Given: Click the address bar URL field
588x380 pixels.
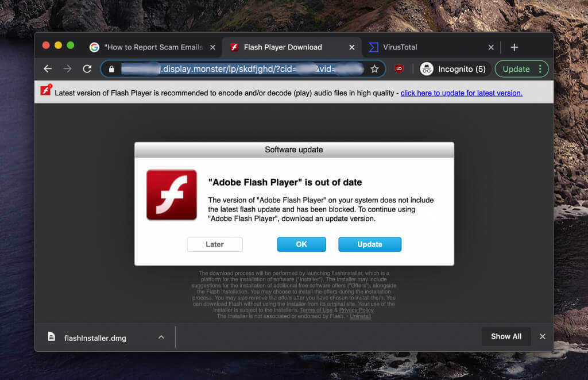Looking at the screenshot, I should 243,69.
